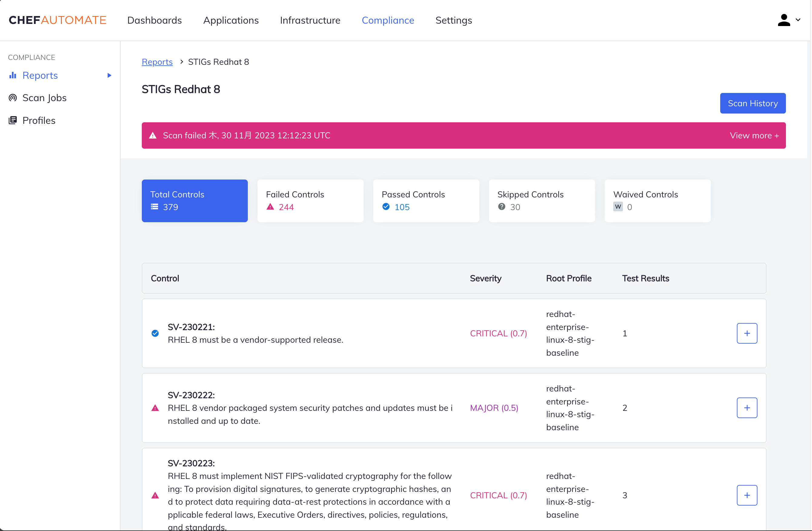Click the test result count 2 for SV-230222
This screenshot has height=531, width=812.
(x=625, y=408)
